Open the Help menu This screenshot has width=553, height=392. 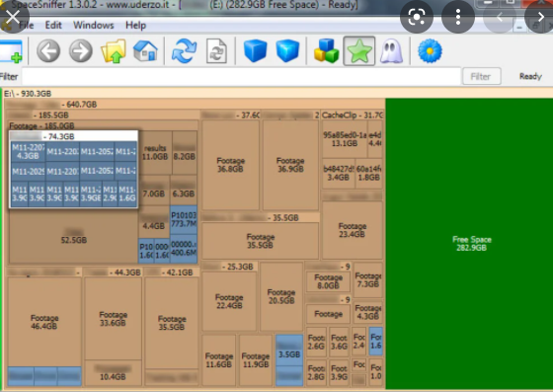point(136,26)
